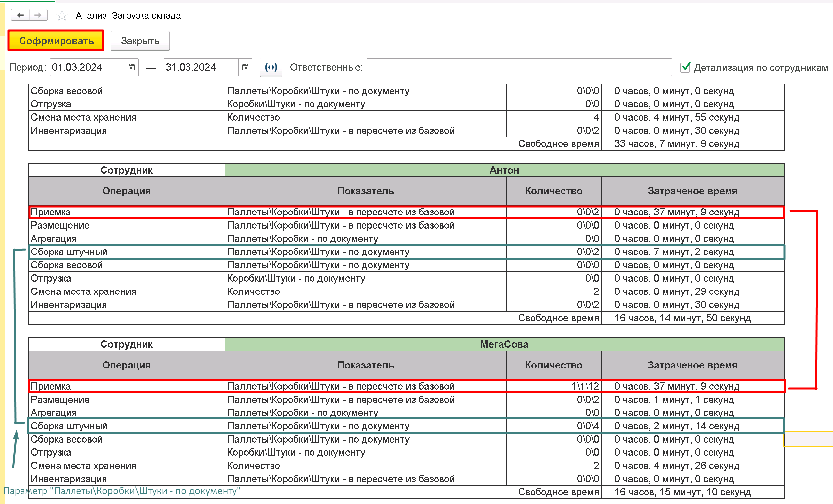Click into the Ответственные input field
Screen dimensions: 833x504
click(512, 67)
